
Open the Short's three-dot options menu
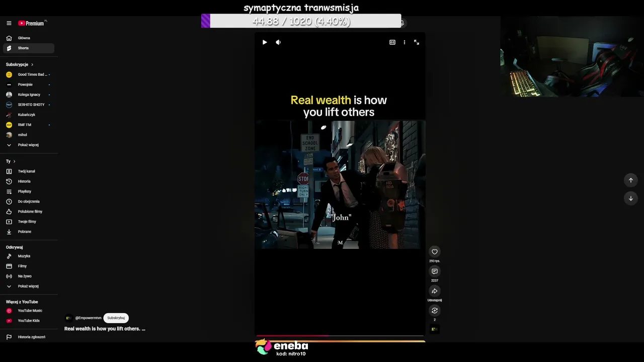(x=405, y=42)
